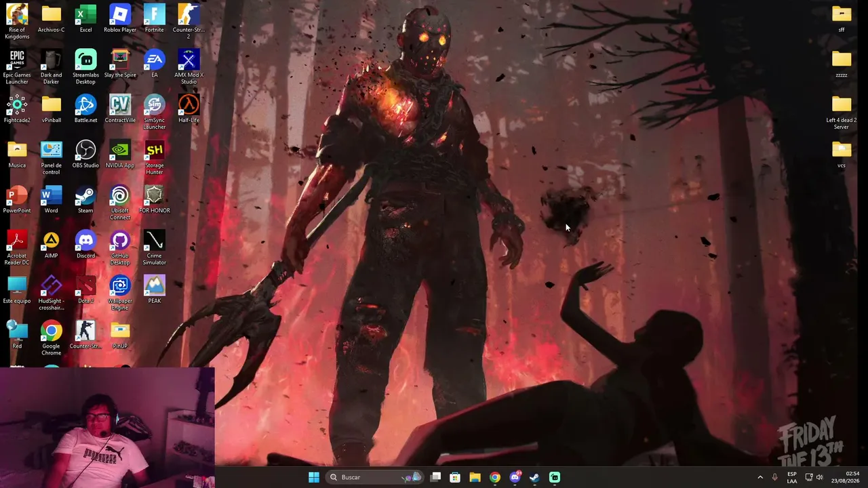Screen dimensions: 868x488
Task: Select the zzzzz folder icon
Action: [x=842, y=64]
